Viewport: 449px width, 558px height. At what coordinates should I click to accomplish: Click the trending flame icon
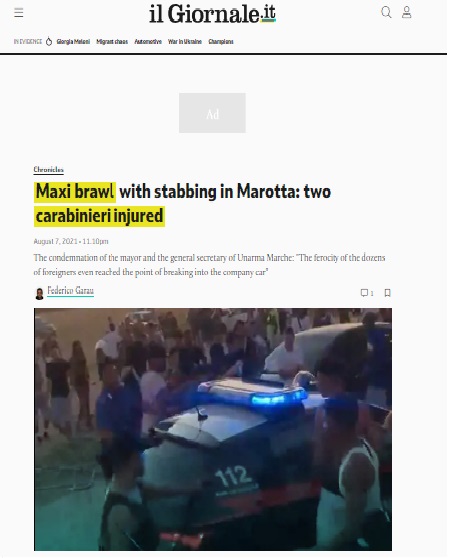pos(49,41)
